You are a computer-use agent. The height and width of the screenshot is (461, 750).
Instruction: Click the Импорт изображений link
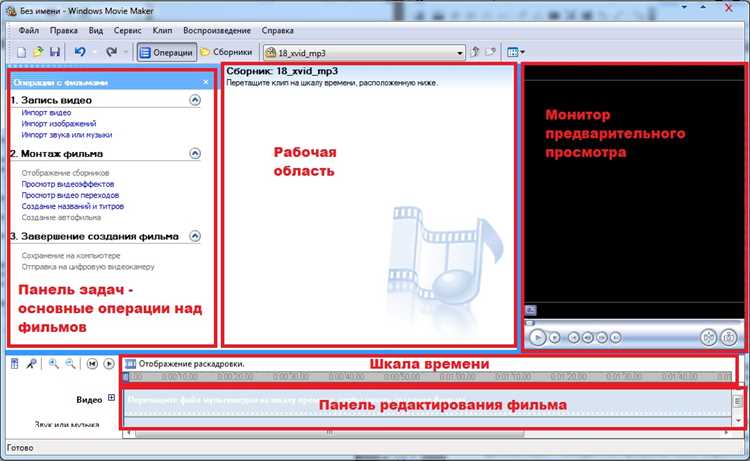pos(59,124)
